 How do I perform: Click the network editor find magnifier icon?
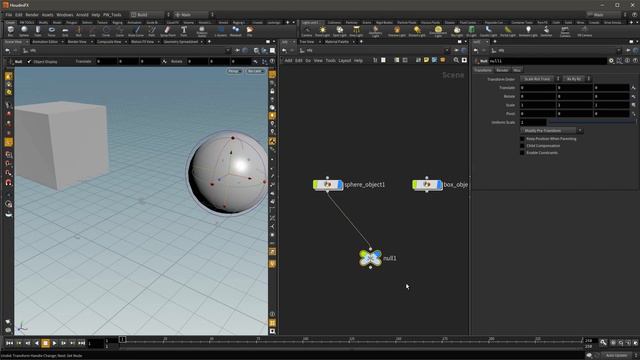coord(456,60)
